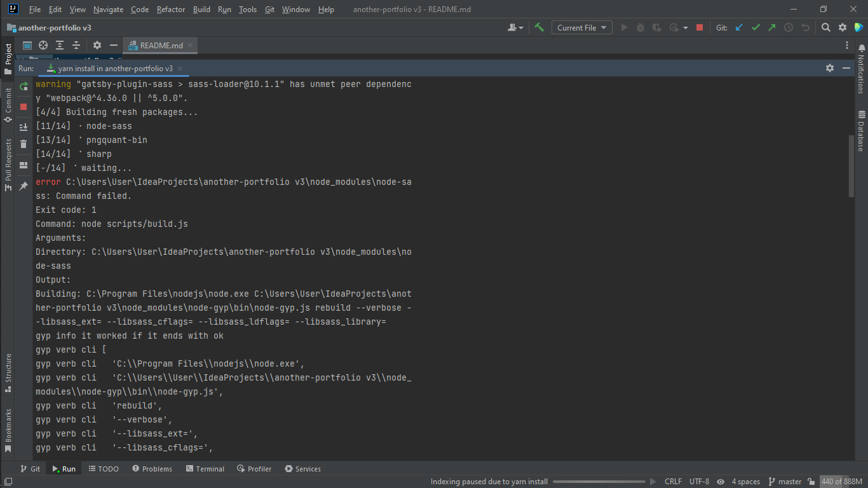Click Git Push green arrow
Image resolution: width=868 pixels, height=488 pixels.
click(x=772, y=27)
